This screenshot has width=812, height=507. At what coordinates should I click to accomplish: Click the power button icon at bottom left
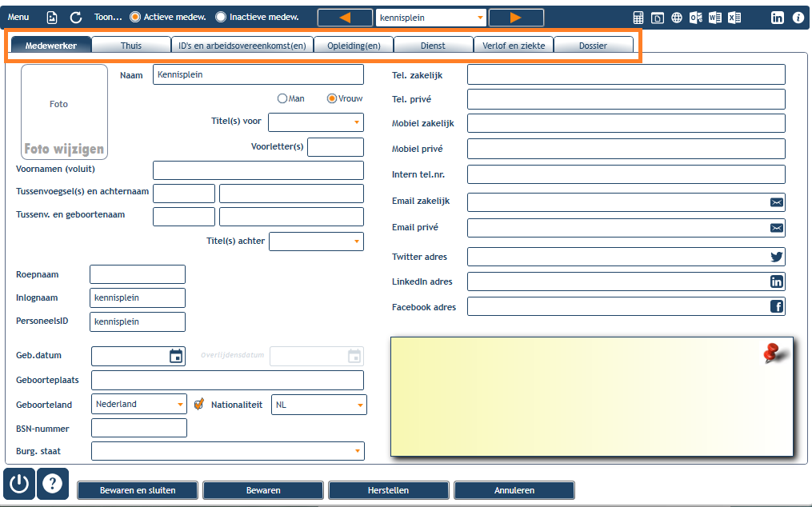(x=19, y=484)
